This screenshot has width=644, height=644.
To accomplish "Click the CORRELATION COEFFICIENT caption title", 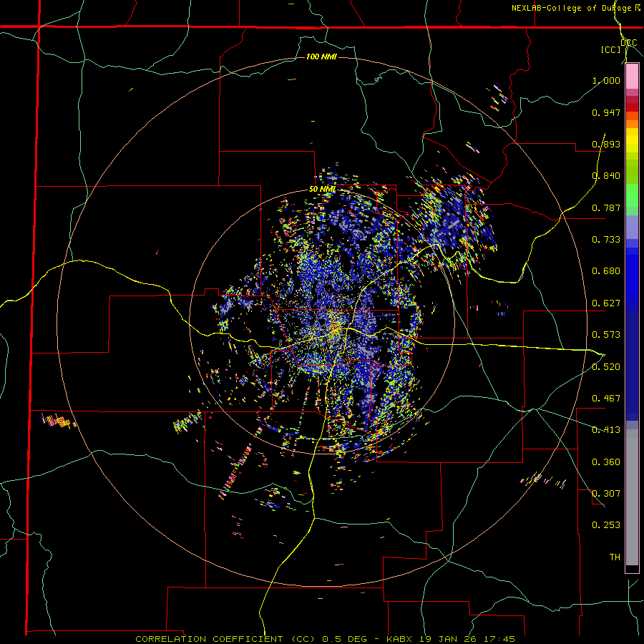I will click(x=209, y=639).
